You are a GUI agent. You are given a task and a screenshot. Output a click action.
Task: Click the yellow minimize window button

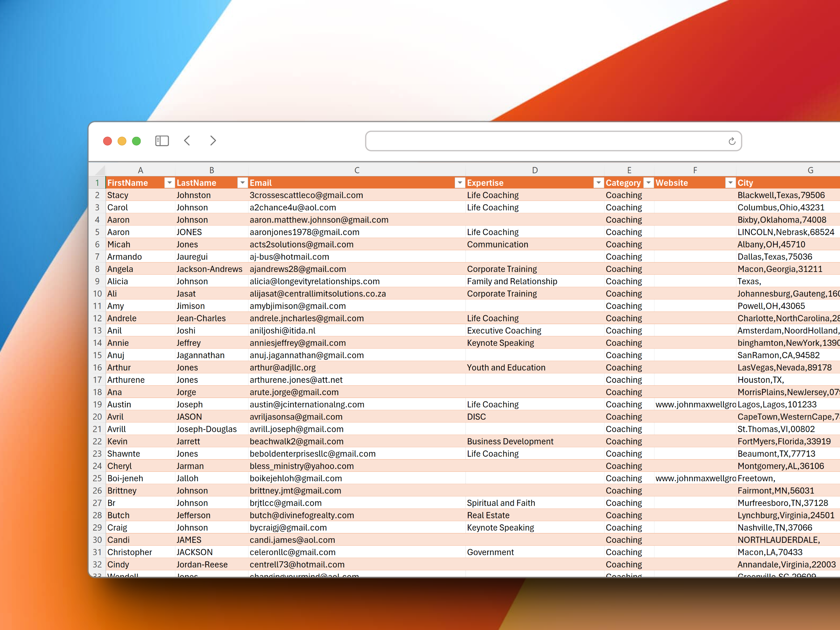pyautogui.click(x=122, y=141)
